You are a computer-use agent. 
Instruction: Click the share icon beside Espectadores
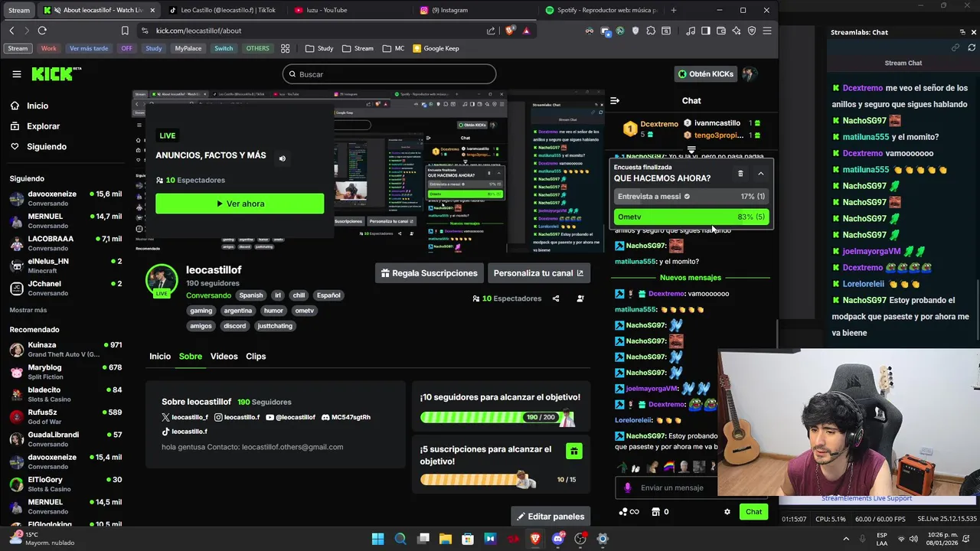point(556,298)
